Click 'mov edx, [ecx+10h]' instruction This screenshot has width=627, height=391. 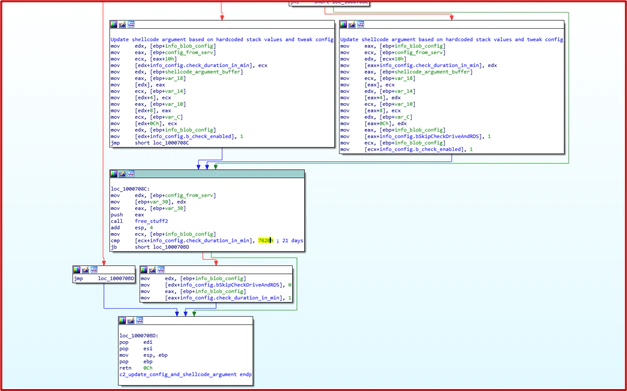(x=373, y=59)
